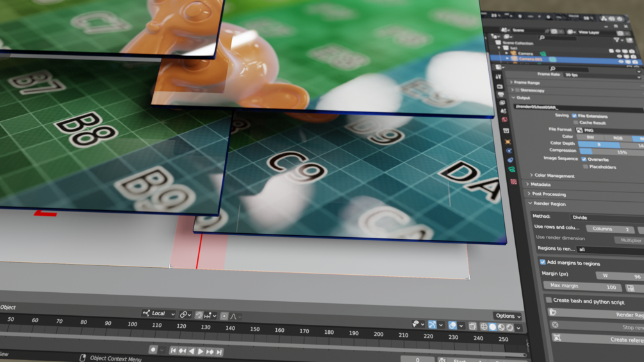
Task: Open the Tool properties tab icon
Action: pos(498,77)
